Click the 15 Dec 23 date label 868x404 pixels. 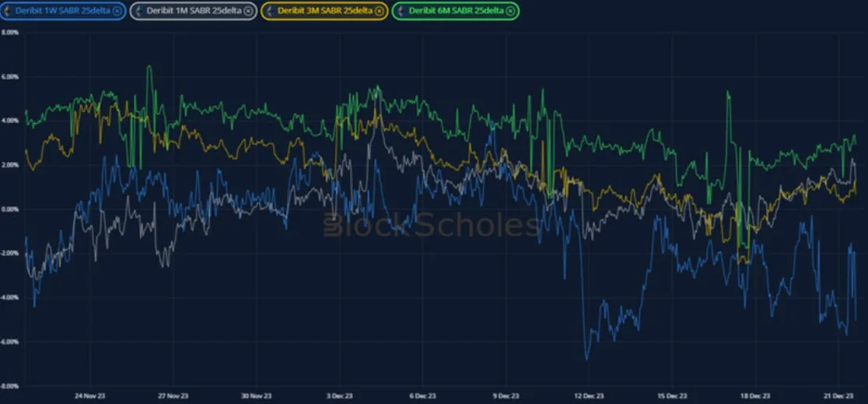[x=672, y=396]
